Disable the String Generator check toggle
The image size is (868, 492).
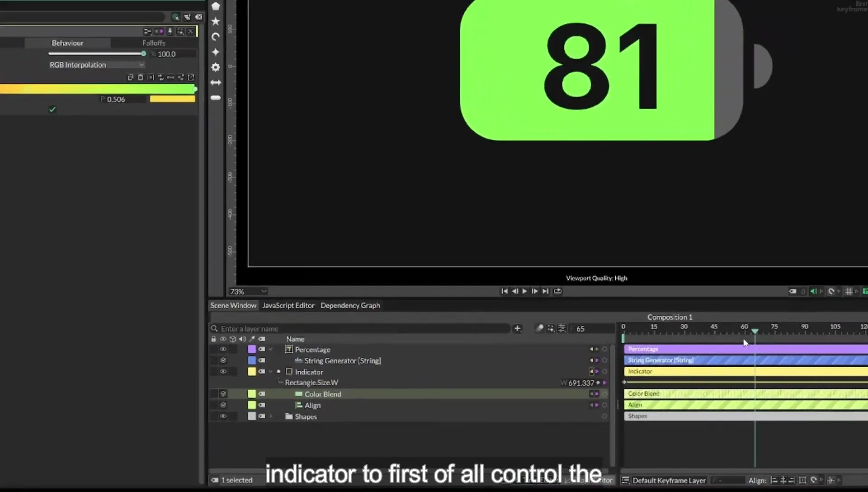pos(223,360)
